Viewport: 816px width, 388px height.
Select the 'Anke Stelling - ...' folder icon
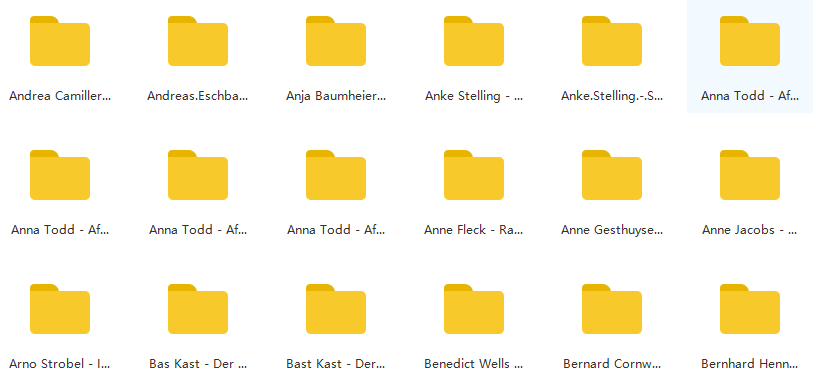click(x=474, y=41)
